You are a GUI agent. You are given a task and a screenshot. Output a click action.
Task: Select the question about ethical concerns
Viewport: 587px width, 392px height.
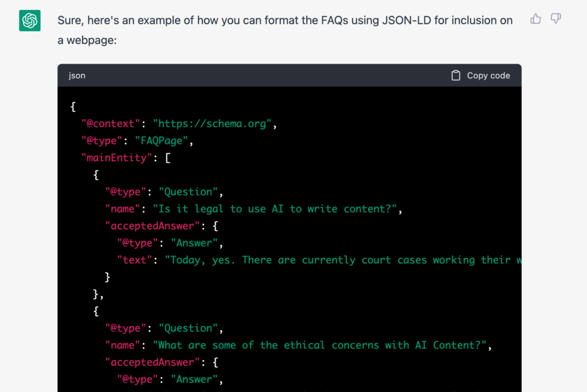click(x=321, y=345)
